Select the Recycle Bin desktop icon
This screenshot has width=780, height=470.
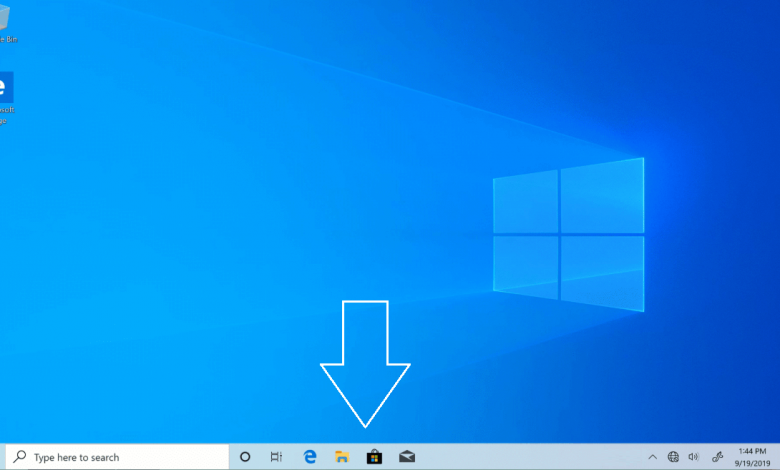click(5, 23)
